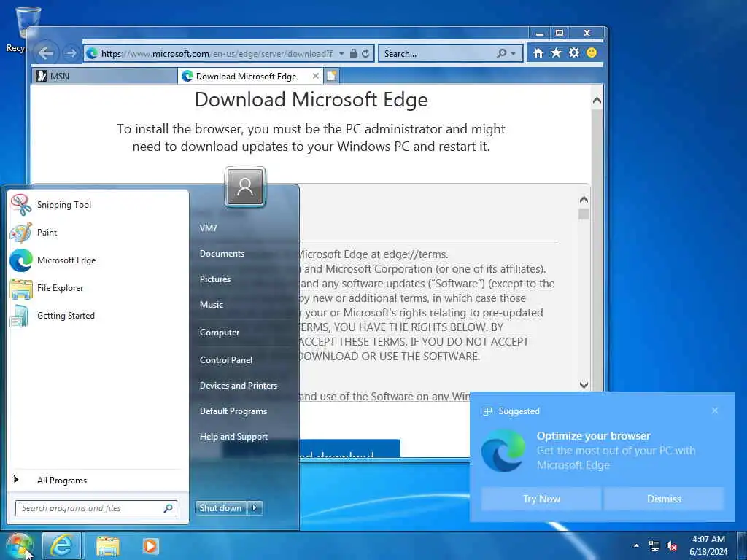The height and width of the screenshot is (560, 747).
Task: Close the Suggested notification
Action: 715,411
